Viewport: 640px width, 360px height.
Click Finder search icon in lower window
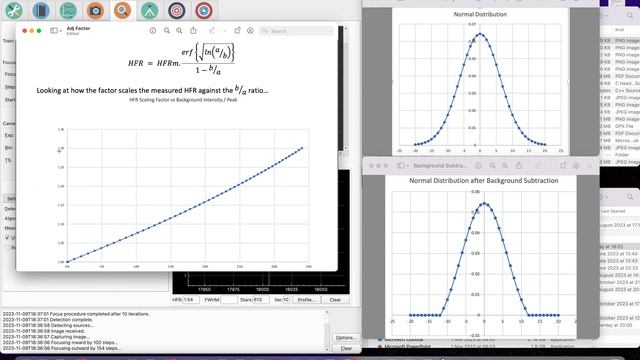point(630,197)
